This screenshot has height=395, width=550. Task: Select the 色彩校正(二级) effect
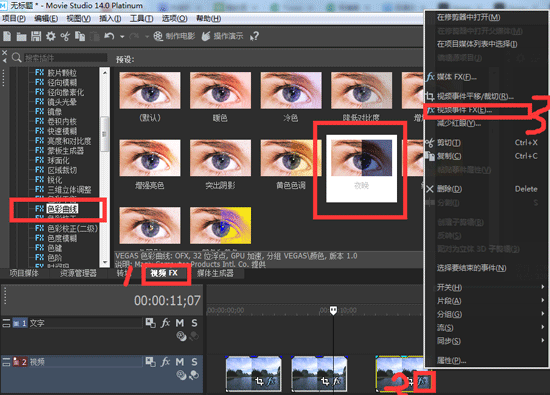[66, 228]
